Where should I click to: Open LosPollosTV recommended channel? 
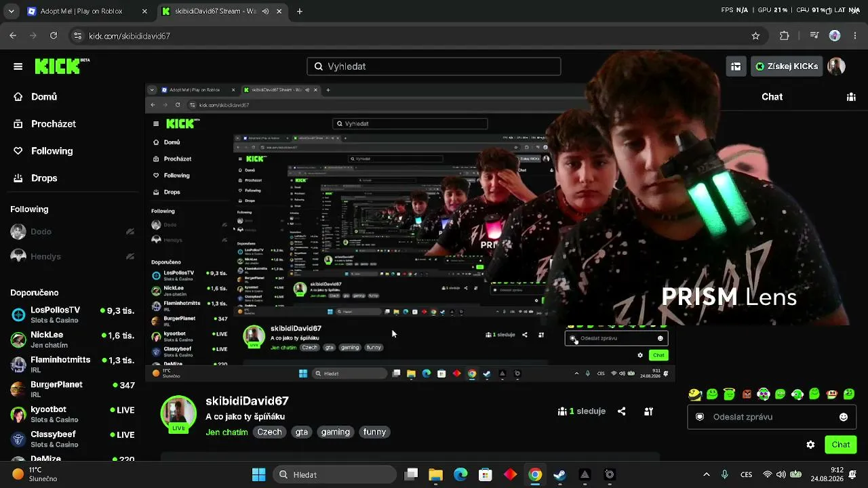click(x=73, y=314)
